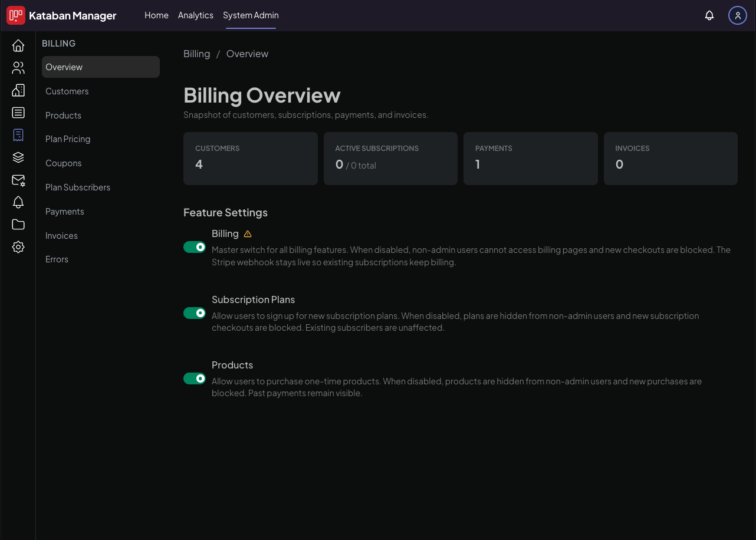The width and height of the screenshot is (756, 540).
Task: Click the BILLING sidebar section header
Action: pyautogui.click(x=58, y=44)
